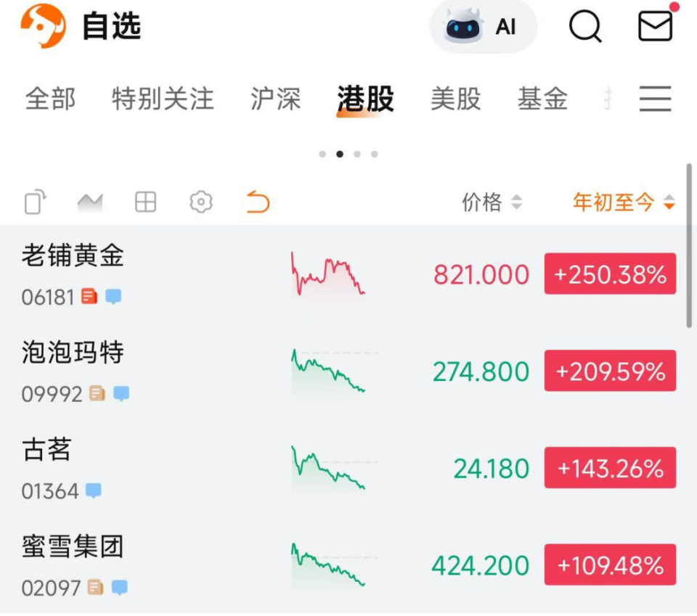The width and height of the screenshot is (697, 616).
Task: Open the messages inbox with red notification dot
Action: 653,27
